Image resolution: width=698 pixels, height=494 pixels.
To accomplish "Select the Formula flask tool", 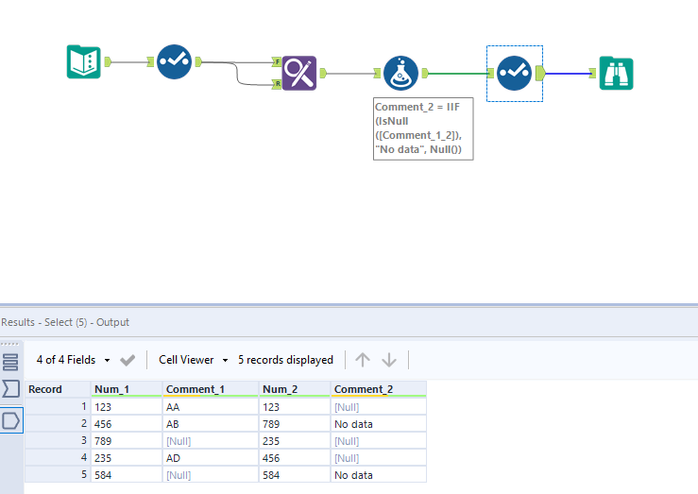I will pos(401,73).
